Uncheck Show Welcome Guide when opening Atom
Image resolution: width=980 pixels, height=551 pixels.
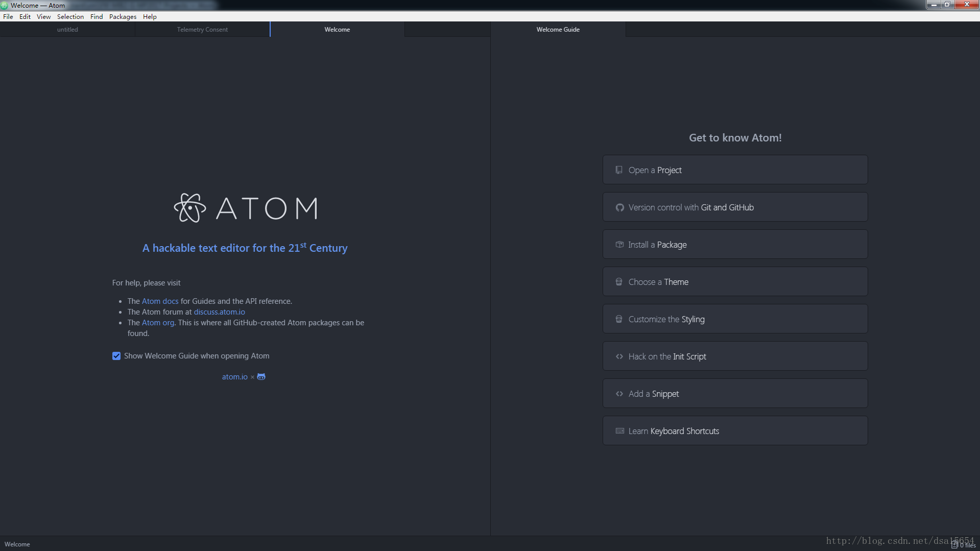coord(116,356)
